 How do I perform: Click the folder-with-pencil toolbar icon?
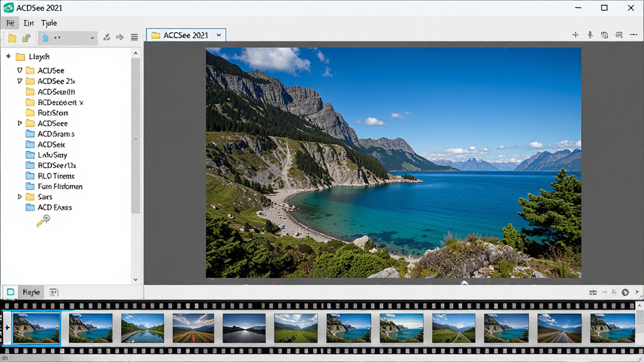(x=26, y=38)
